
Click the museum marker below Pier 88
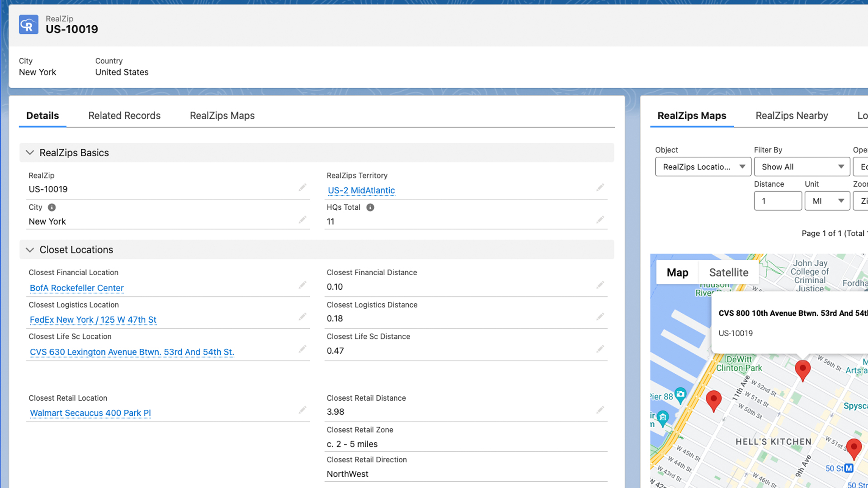663,418
